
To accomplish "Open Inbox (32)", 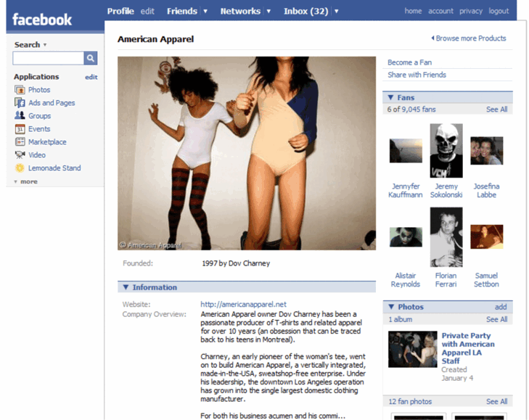I will tap(305, 11).
